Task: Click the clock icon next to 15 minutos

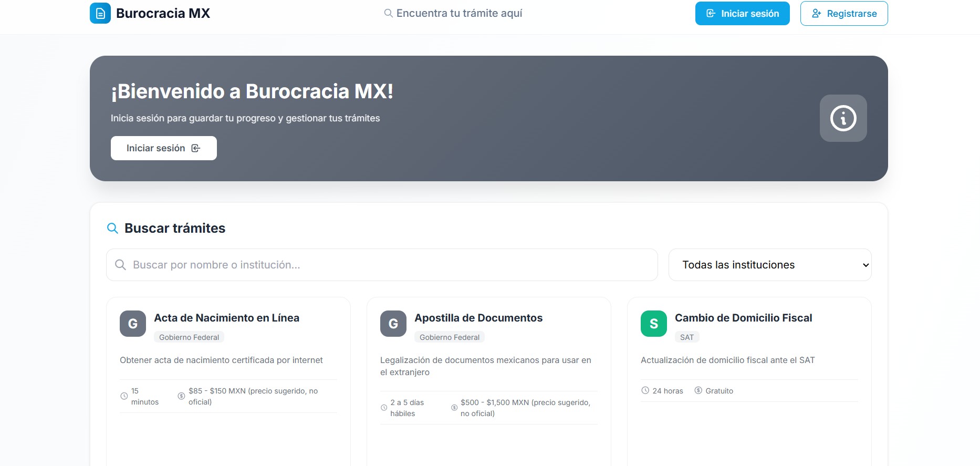Action: pos(124,396)
